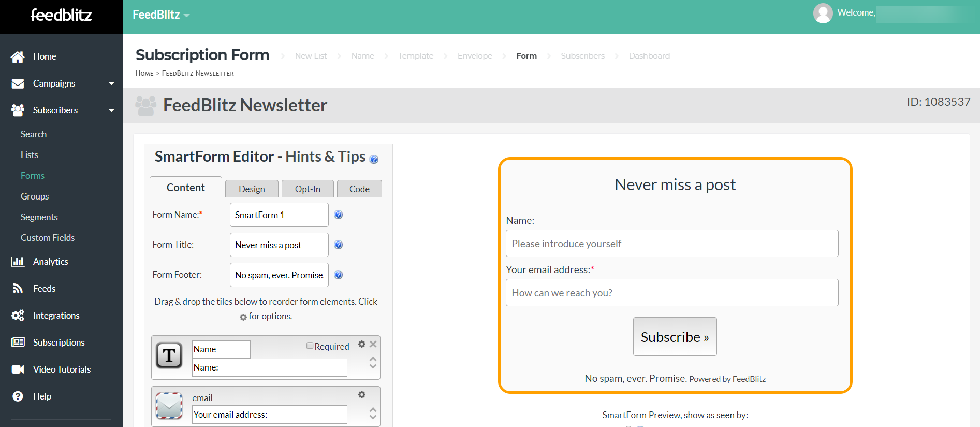The width and height of the screenshot is (980, 427).
Task: Go to the Template step
Action: (x=416, y=56)
